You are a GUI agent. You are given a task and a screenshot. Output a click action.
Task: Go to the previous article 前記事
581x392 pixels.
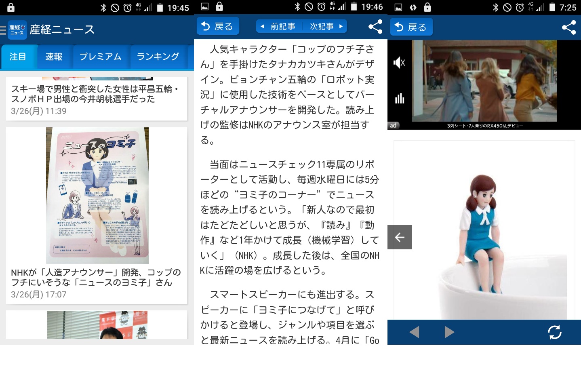pyautogui.click(x=279, y=26)
